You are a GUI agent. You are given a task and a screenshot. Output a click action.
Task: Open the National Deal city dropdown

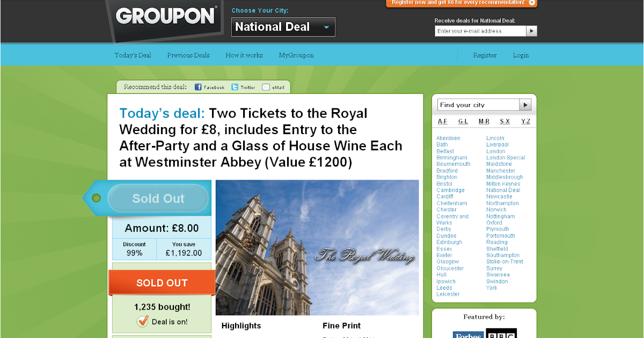point(283,27)
